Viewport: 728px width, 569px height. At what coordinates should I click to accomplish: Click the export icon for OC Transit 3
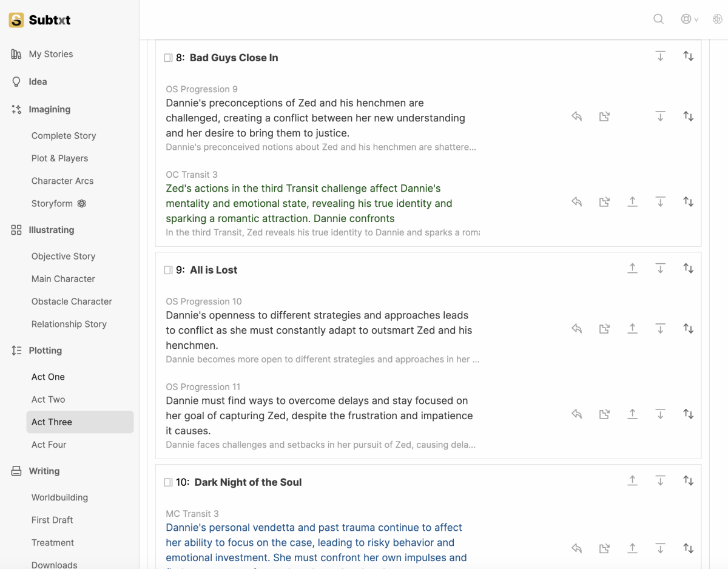[604, 202]
